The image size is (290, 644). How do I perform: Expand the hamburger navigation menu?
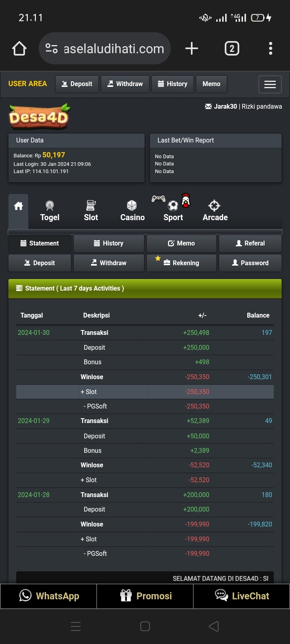pyautogui.click(x=270, y=85)
